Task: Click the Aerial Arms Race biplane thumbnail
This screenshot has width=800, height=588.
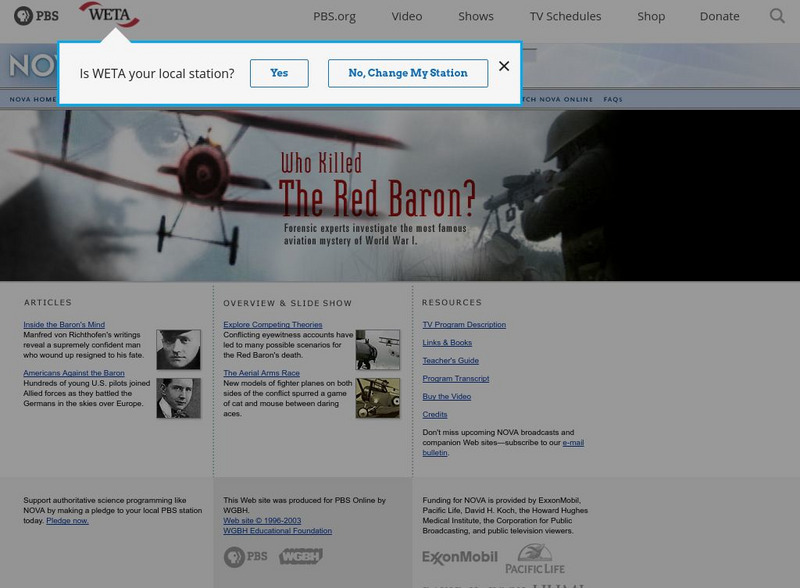Action: click(x=378, y=398)
